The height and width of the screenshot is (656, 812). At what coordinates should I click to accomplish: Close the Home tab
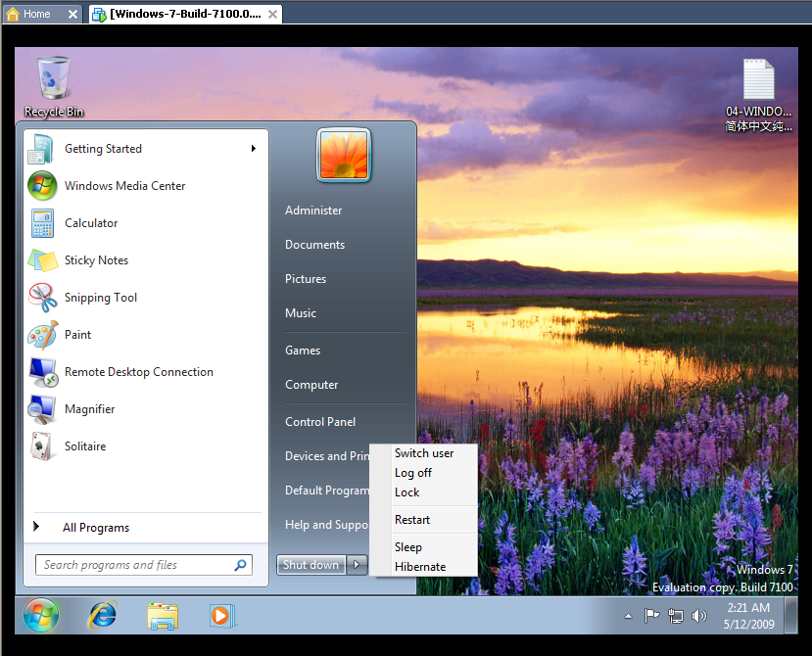click(x=73, y=15)
